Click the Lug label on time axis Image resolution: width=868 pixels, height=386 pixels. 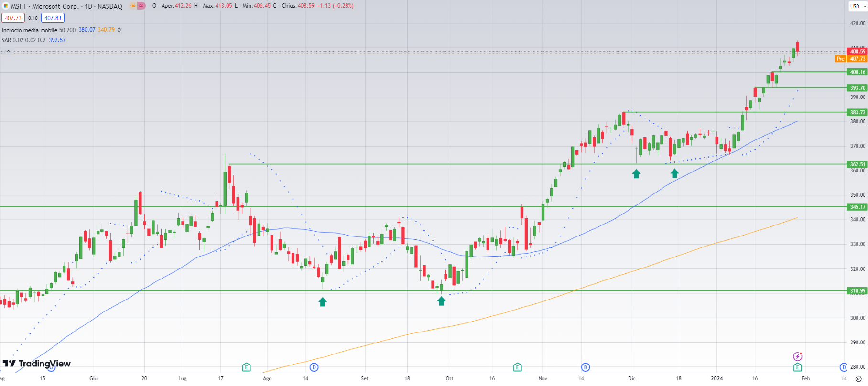[182, 378]
